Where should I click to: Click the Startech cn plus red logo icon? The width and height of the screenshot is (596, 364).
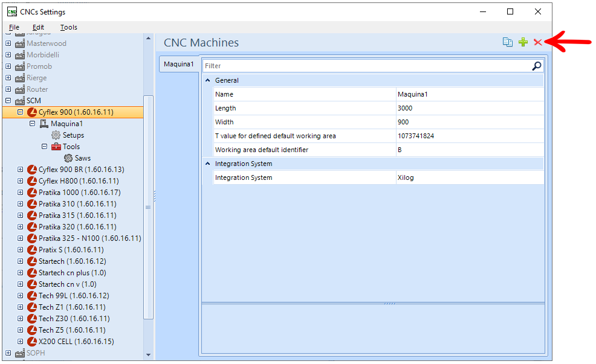coord(32,272)
